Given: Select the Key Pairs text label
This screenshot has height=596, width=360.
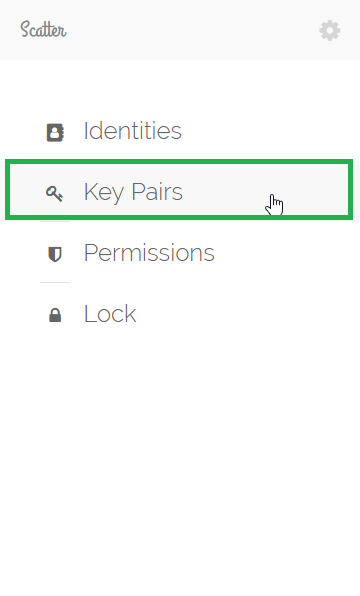Looking at the screenshot, I should [133, 192].
